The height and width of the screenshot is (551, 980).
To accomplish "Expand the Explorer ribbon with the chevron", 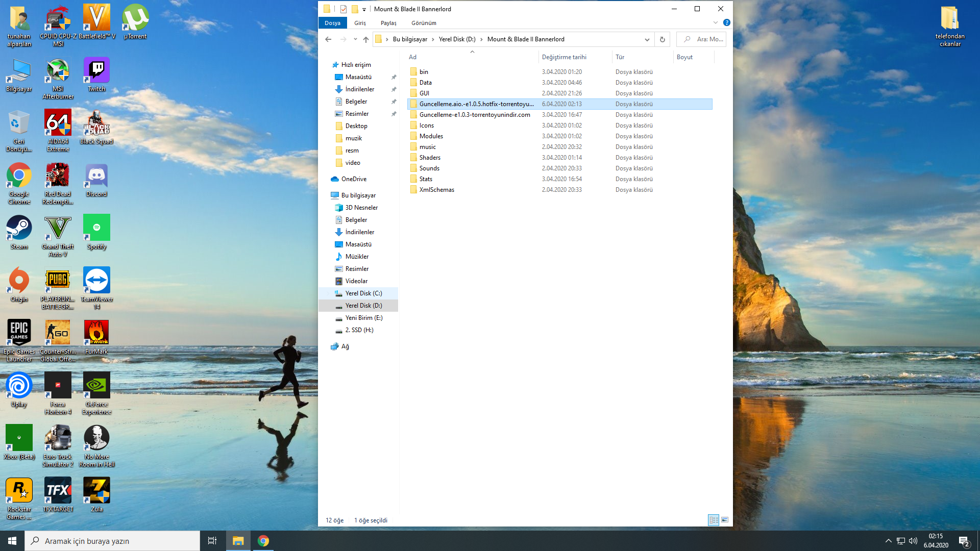I will [x=716, y=22].
